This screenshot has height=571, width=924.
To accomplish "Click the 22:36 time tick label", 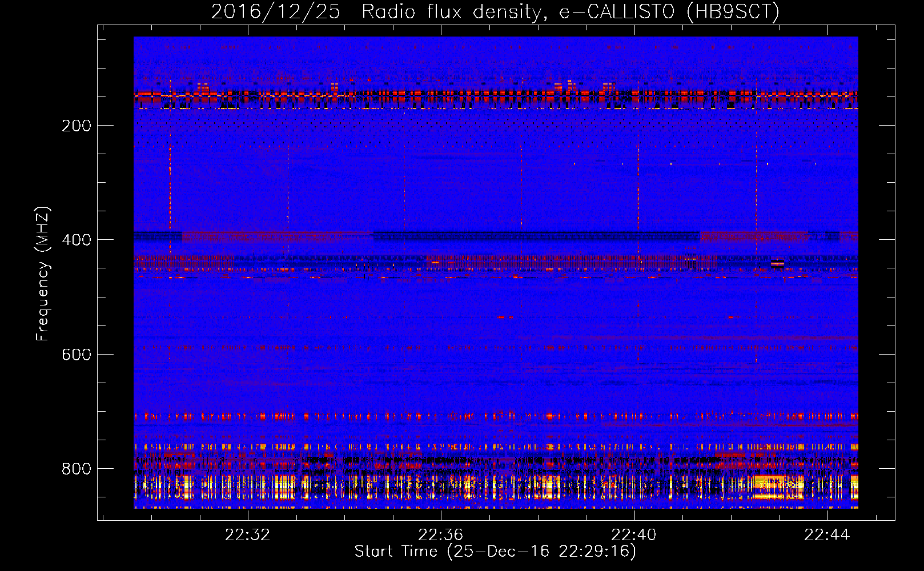I will point(440,535).
